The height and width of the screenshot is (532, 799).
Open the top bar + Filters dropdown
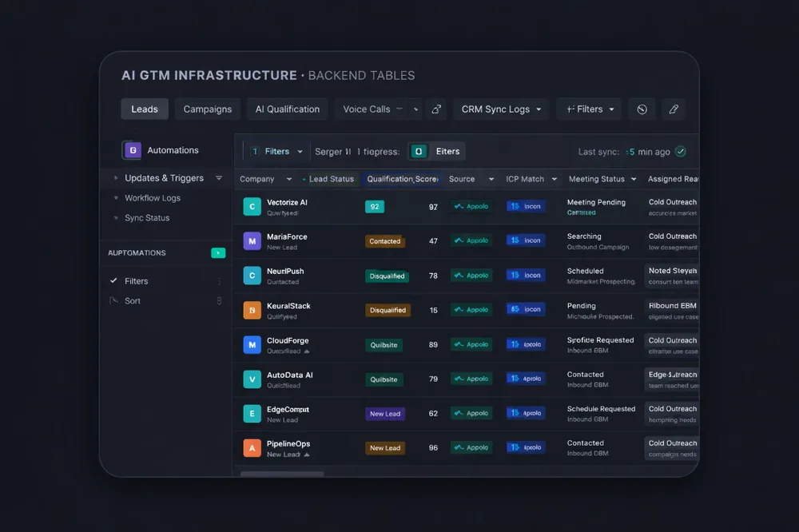click(590, 109)
